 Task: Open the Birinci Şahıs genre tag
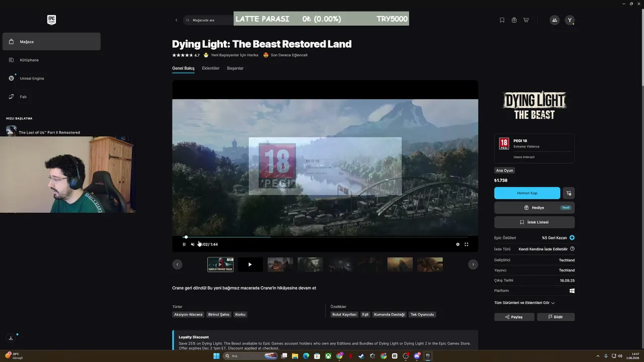click(x=219, y=315)
